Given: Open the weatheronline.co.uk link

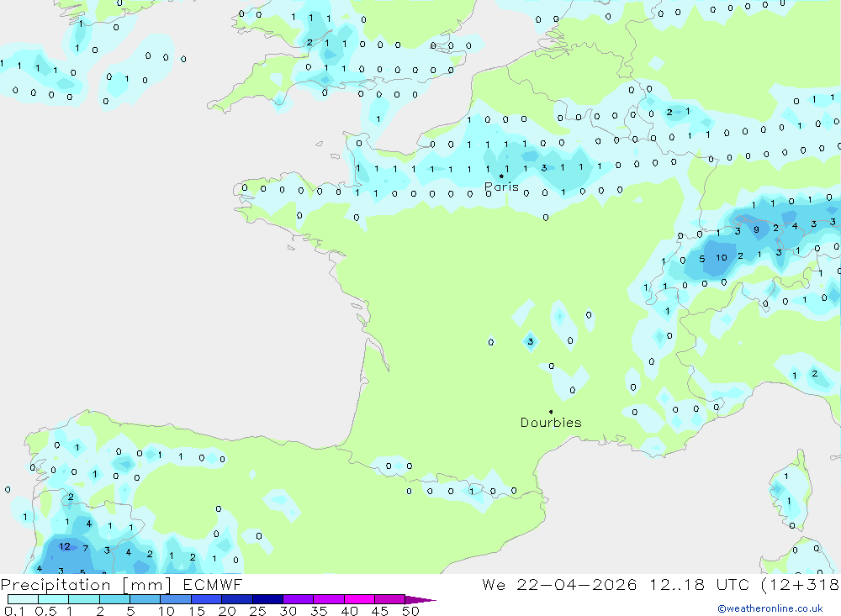Looking at the screenshot, I should [x=770, y=608].
